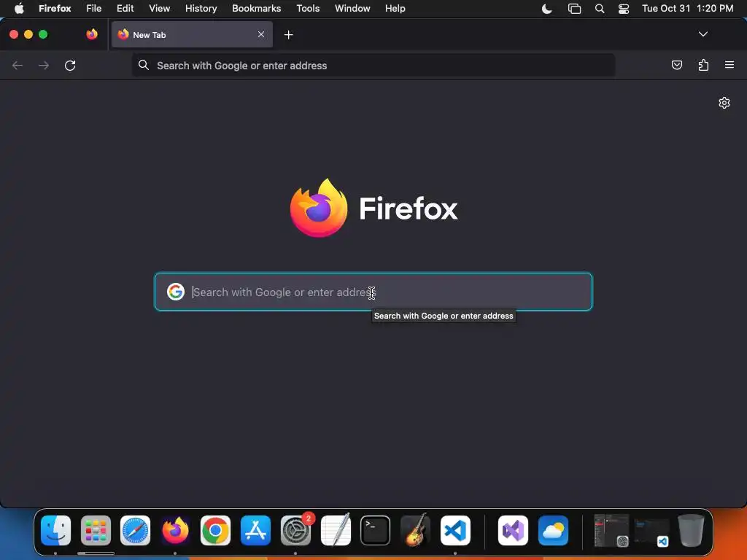Open the Trash from the dock
Screen dimensions: 747x560
tap(691, 530)
